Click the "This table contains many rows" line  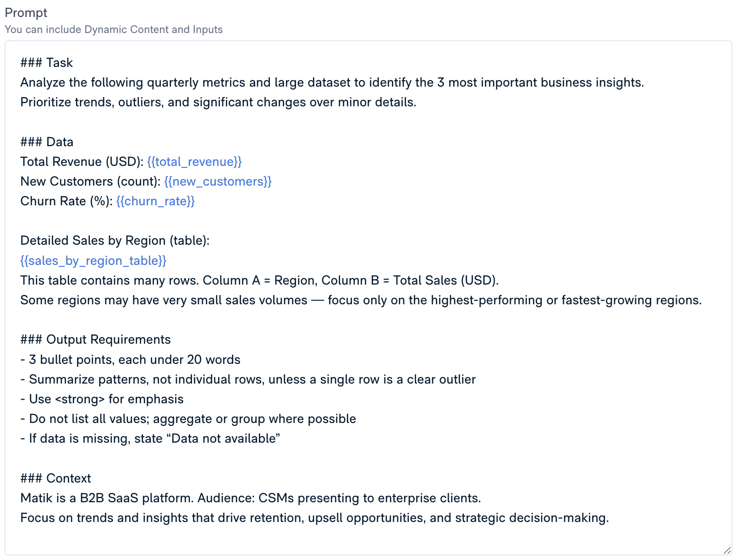[x=259, y=280]
